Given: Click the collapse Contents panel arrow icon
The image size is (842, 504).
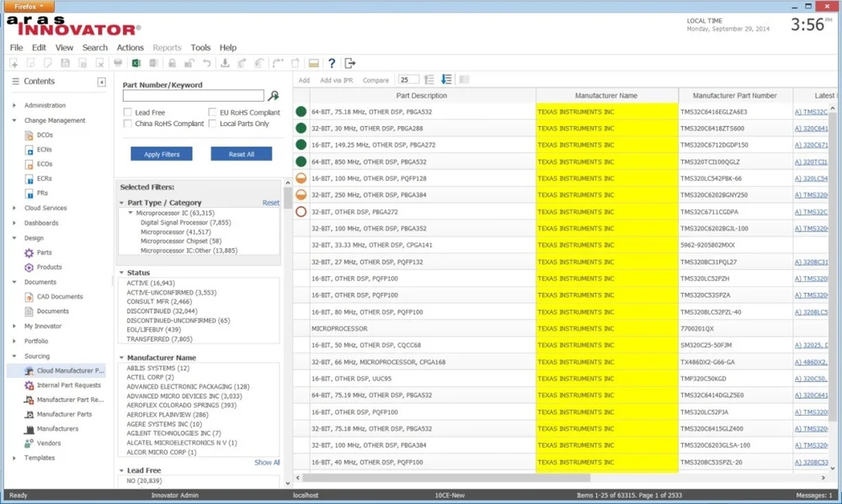Looking at the screenshot, I should click(102, 82).
